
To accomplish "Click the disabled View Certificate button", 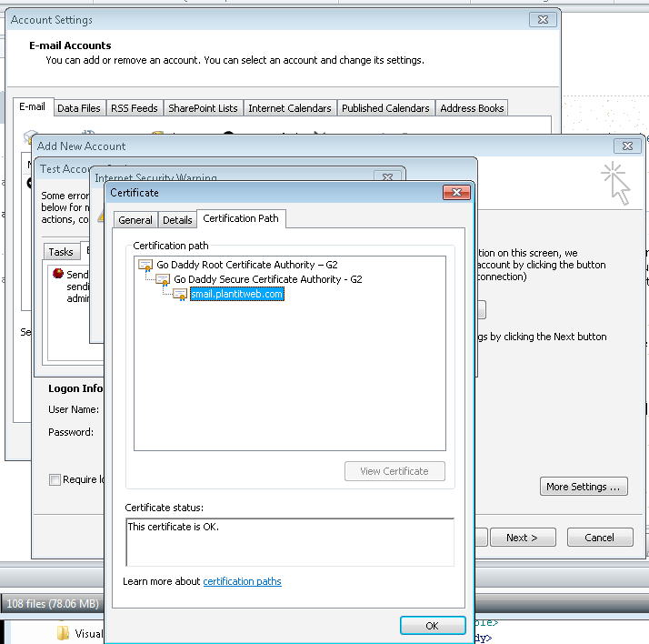I will point(394,471).
